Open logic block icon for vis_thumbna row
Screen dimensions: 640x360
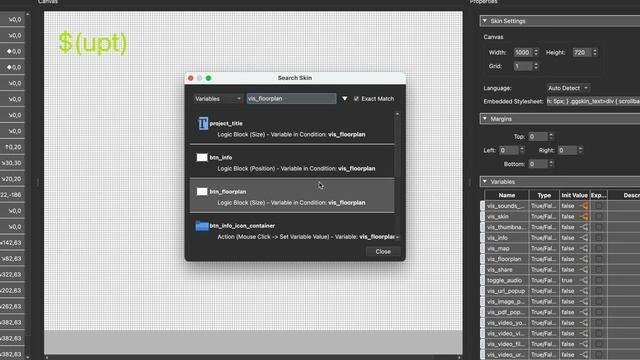click(x=584, y=227)
